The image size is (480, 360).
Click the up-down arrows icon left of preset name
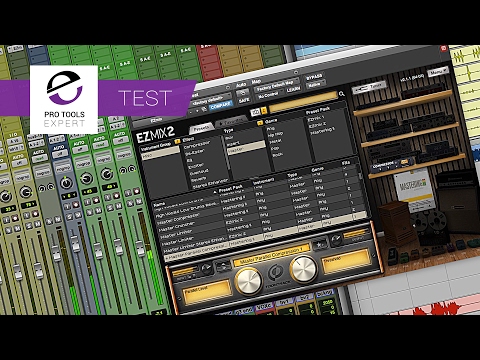pos(222,266)
